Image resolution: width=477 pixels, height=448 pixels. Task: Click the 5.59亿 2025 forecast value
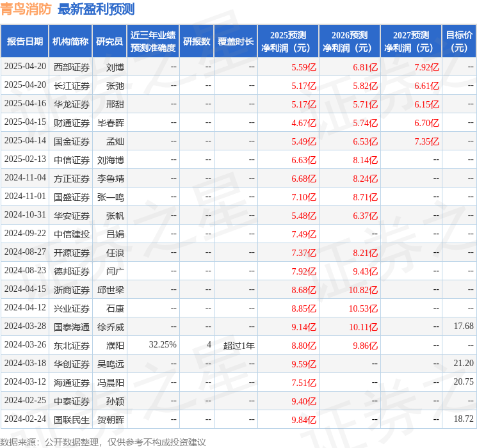coord(304,67)
